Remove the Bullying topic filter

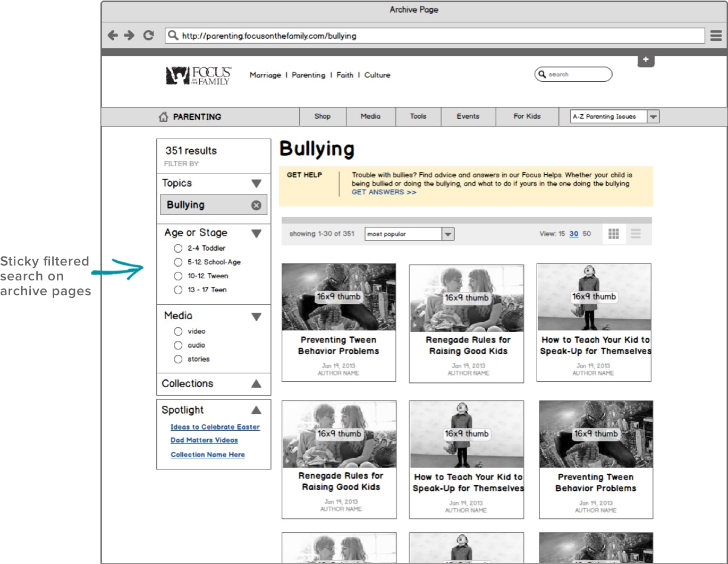pyautogui.click(x=256, y=205)
